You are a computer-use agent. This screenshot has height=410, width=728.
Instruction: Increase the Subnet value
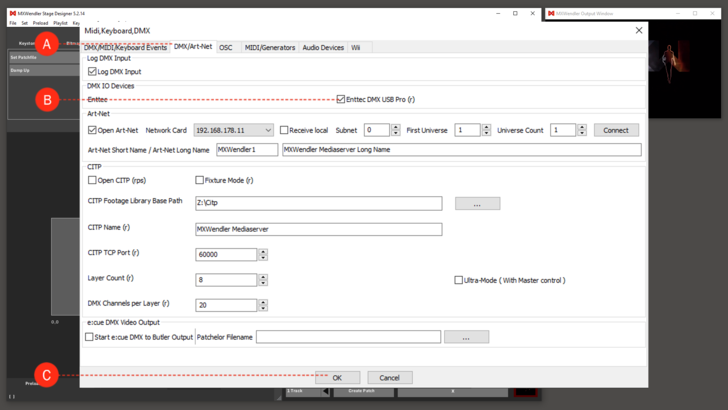tap(396, 127)
